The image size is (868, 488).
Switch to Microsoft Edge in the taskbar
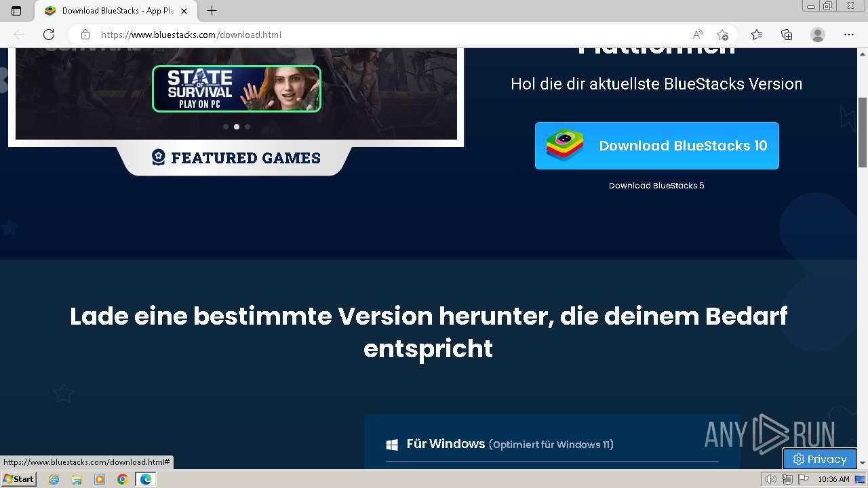pyautogui.click(x=145, y=479)
